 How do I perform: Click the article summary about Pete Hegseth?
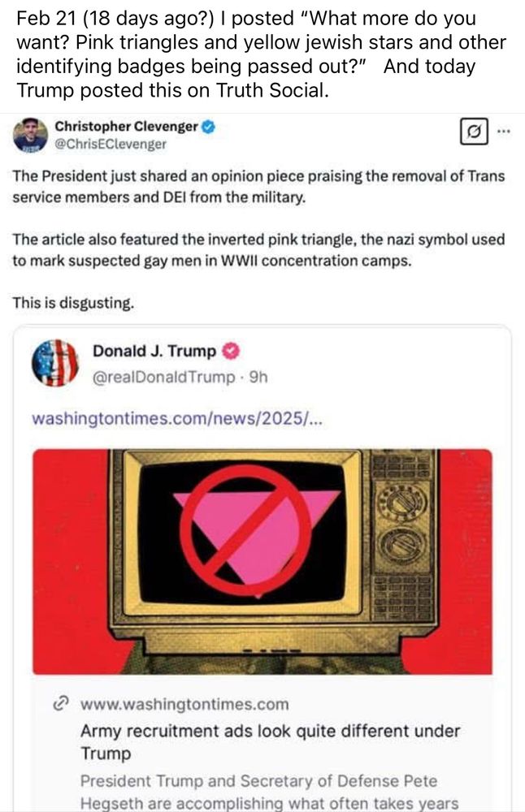(x=269, y=792)
